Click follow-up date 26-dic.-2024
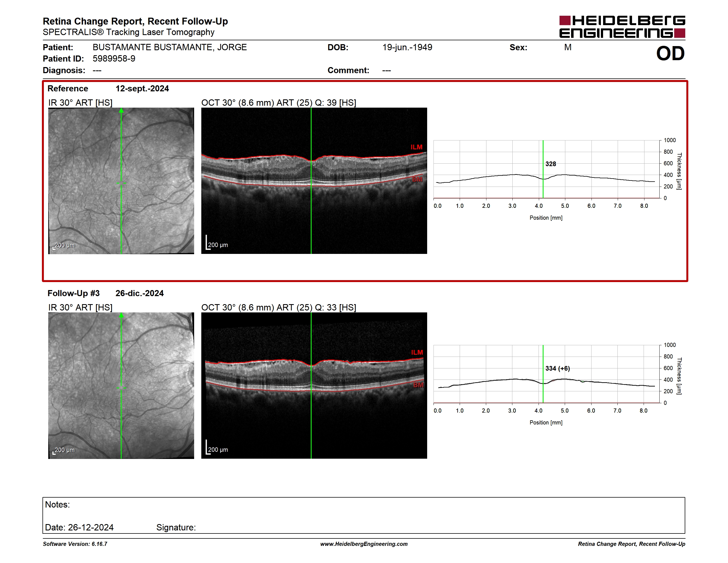The width and height of the screenshot is (728, 563). [x=140, y=293]
